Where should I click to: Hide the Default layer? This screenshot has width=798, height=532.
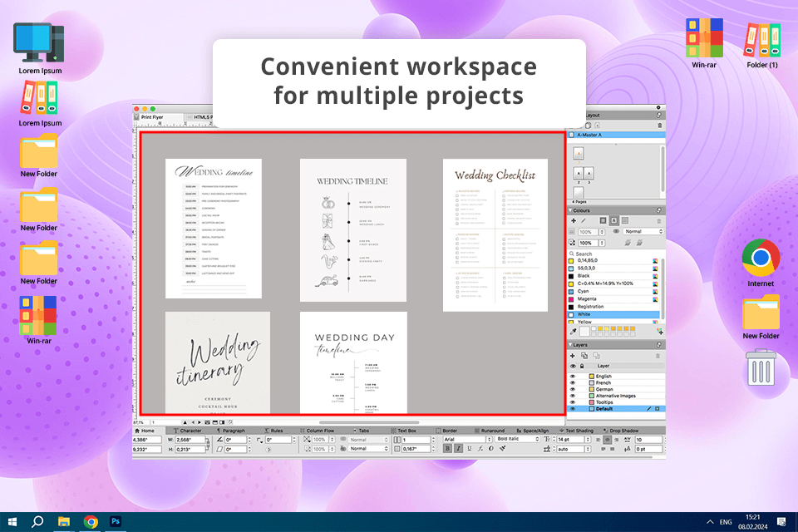coord(573,409)
